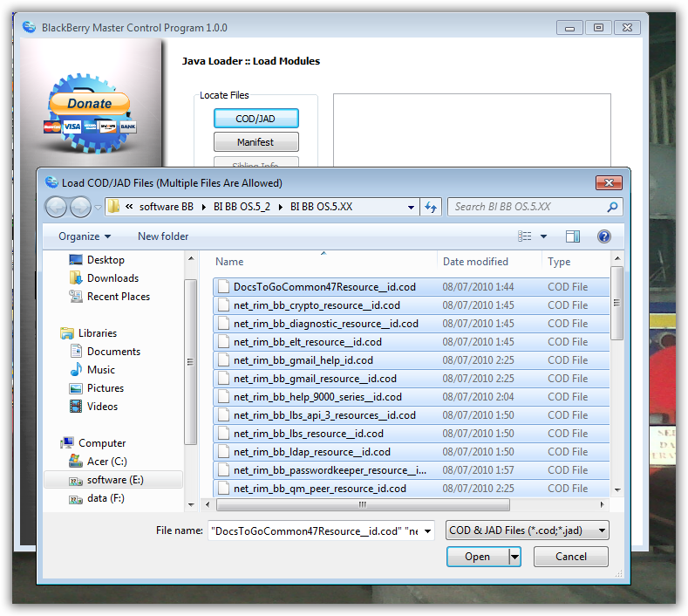Click 'software BB' in address breadcrumb
Screen dimensions: 688x616
point(167,207)
